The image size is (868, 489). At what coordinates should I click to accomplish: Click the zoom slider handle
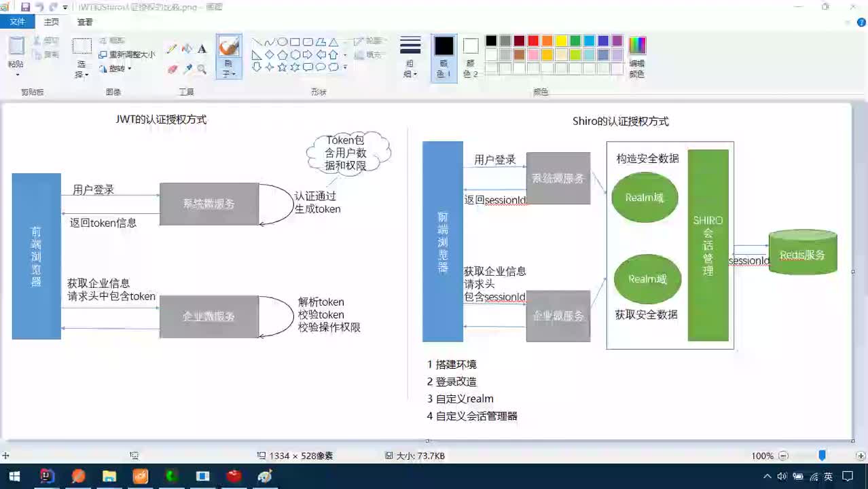pyautogui.click(x=822, y=456)
